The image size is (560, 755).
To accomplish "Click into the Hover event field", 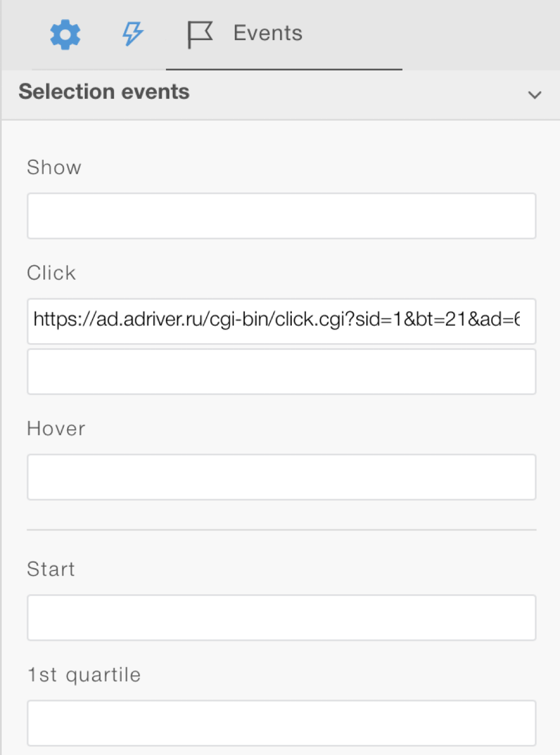I will (x=281, y=477).
